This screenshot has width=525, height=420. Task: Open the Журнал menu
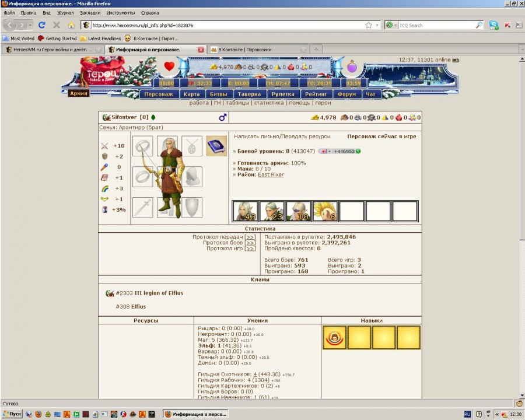[x=65, y=13]
